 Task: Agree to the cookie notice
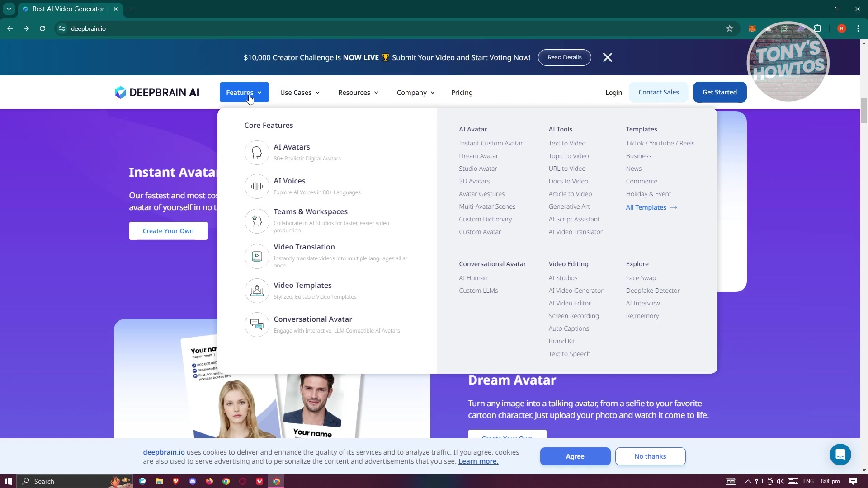(x=575, y=456)
